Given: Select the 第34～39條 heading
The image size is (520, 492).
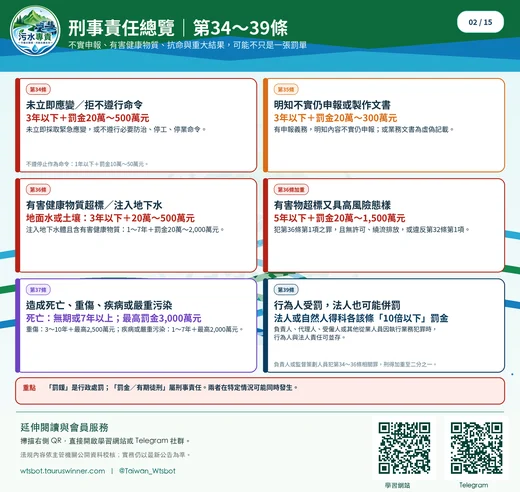Looking at the screenshot, I should point(240,28).
